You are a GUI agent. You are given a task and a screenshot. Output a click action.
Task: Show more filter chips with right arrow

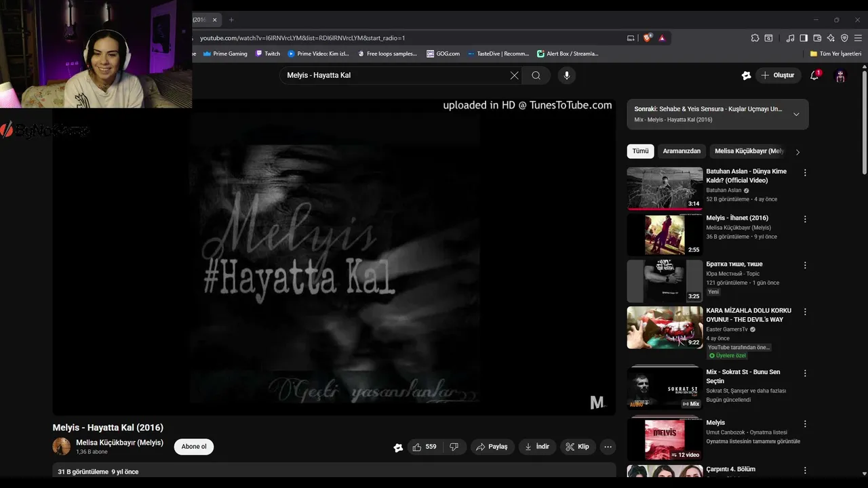pyautogui.click(x=797, y=152)
